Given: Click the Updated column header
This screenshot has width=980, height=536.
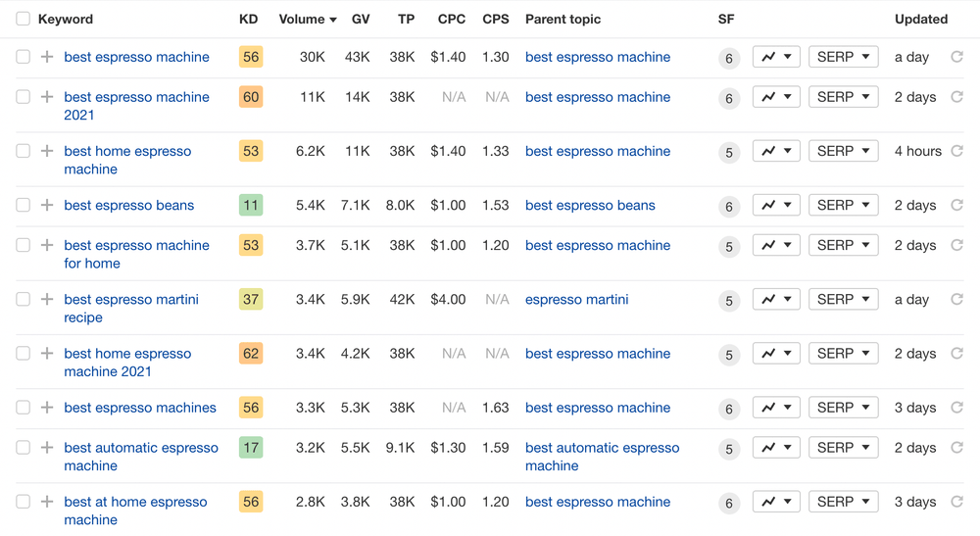Looking at the screenshot, I should (920, 20).
